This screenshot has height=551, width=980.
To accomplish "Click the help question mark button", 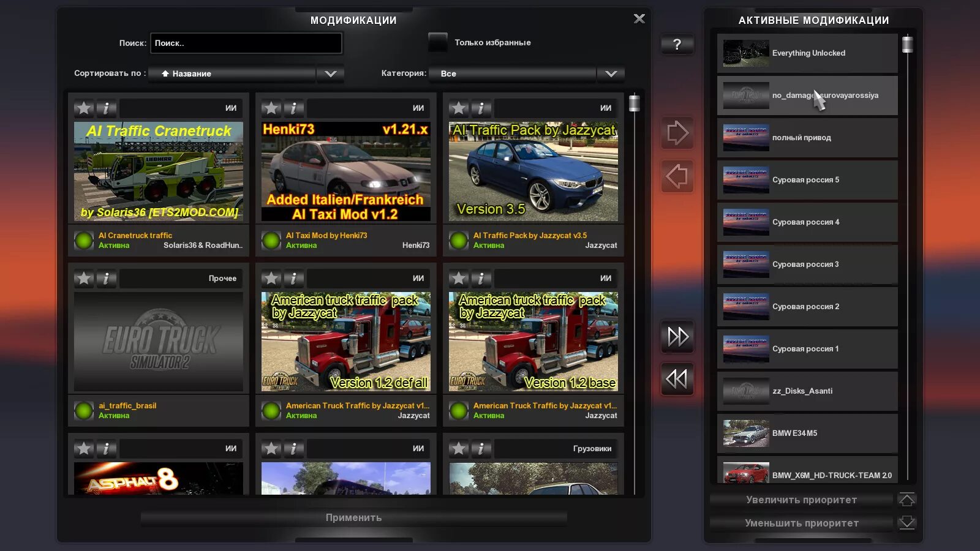I will [677, 44].
